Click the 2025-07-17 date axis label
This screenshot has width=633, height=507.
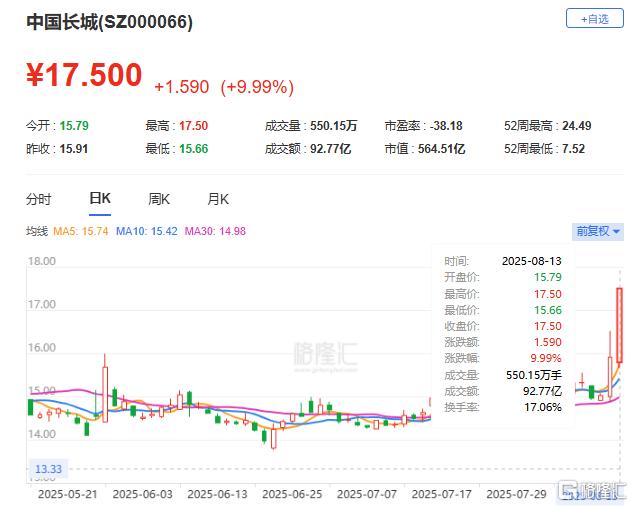pyautogui.click(x=441, y=494)
